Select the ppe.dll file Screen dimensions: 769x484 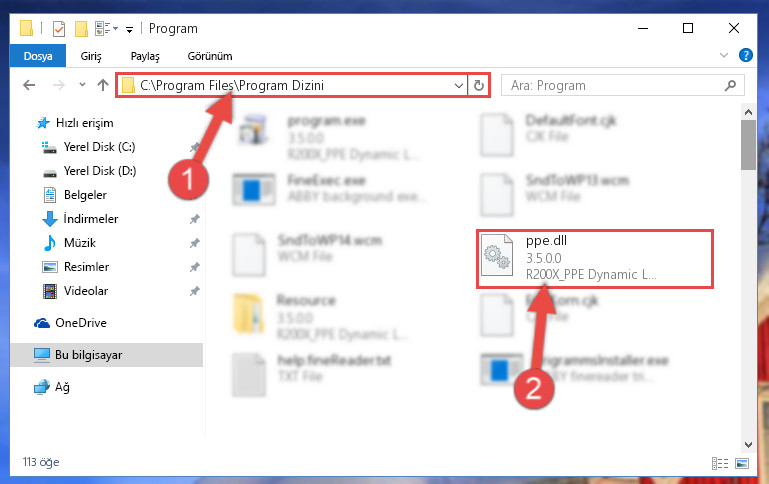(x=594, y=258)
